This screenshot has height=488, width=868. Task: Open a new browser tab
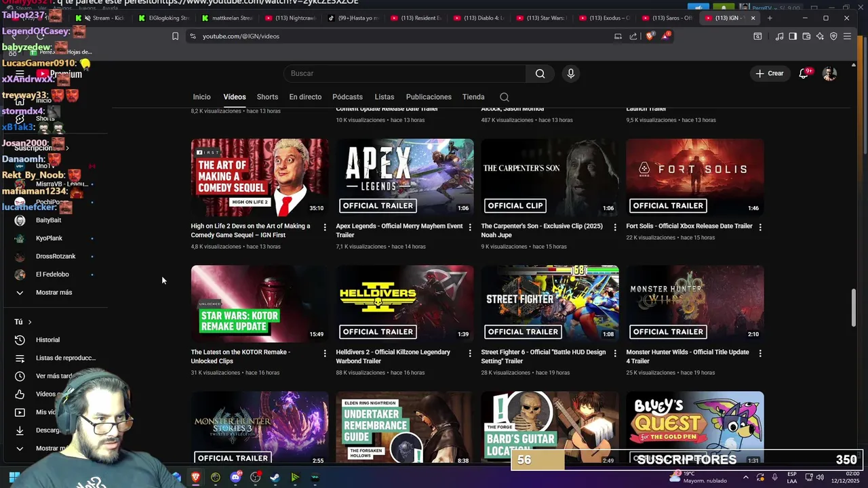click(x=770, y=18)
